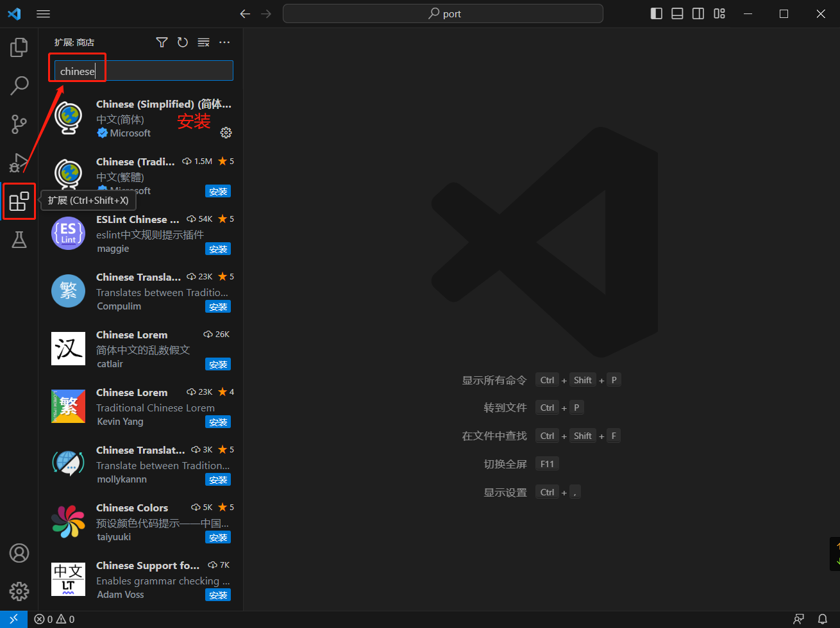Open the hamburger application menu
Screen dimensions: 840x628
click(44, 13)
